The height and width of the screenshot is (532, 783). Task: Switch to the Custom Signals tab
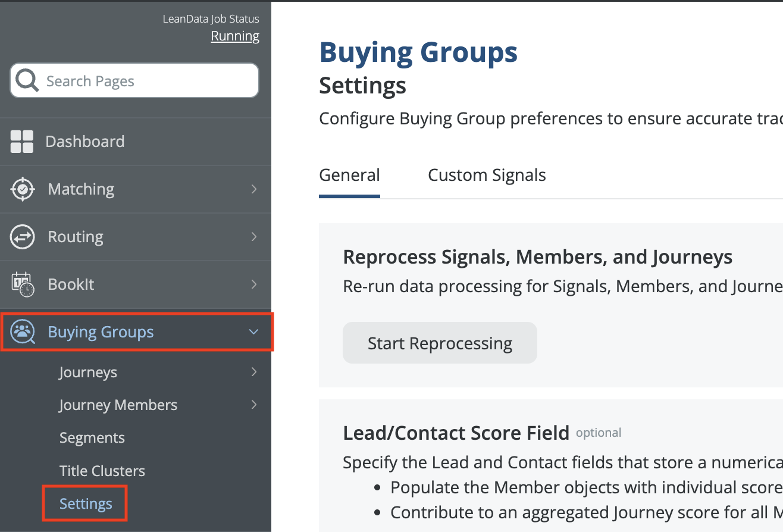(487, 176)
